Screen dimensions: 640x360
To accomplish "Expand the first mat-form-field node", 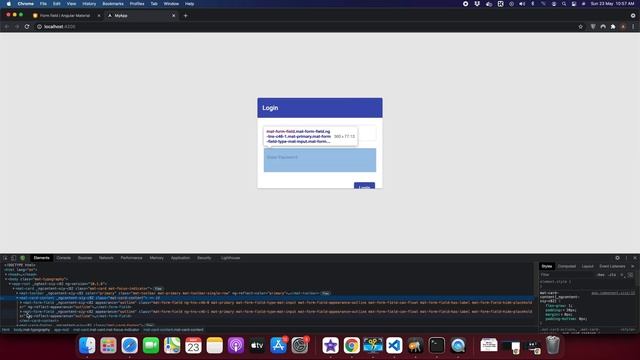I will [x=21, y=302].
